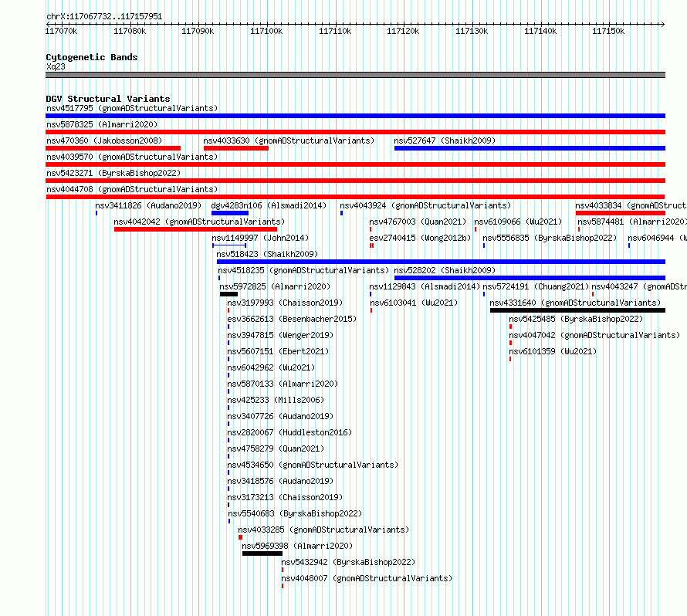
Task: Click the nsv1149997 blue interval glyph
Action: point(229,245)
